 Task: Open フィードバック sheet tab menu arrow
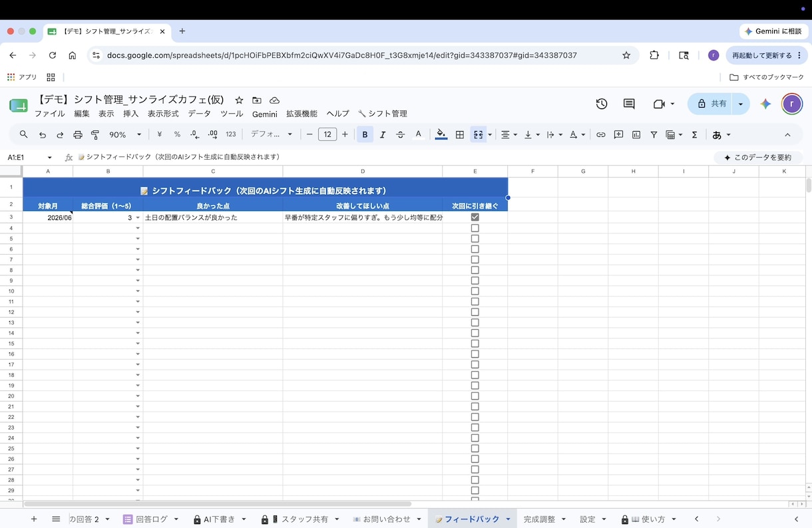point(508,519)
